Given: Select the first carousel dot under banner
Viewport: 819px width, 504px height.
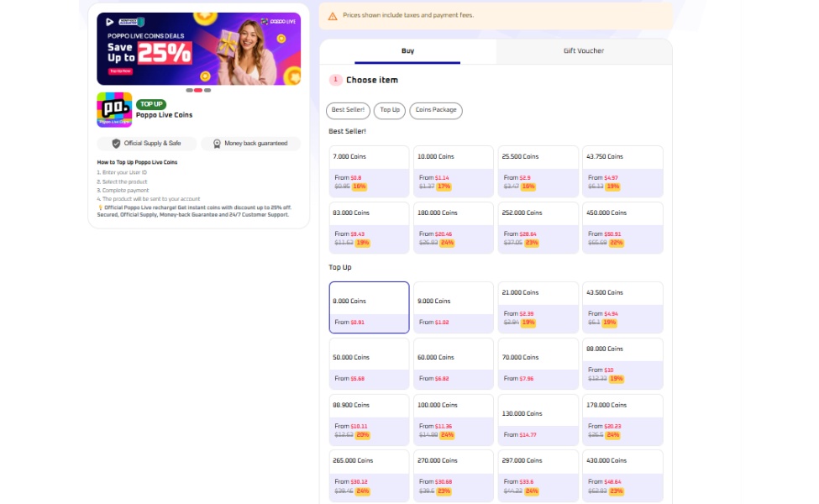Looking at the screenshot, I should tap(190, 91).
